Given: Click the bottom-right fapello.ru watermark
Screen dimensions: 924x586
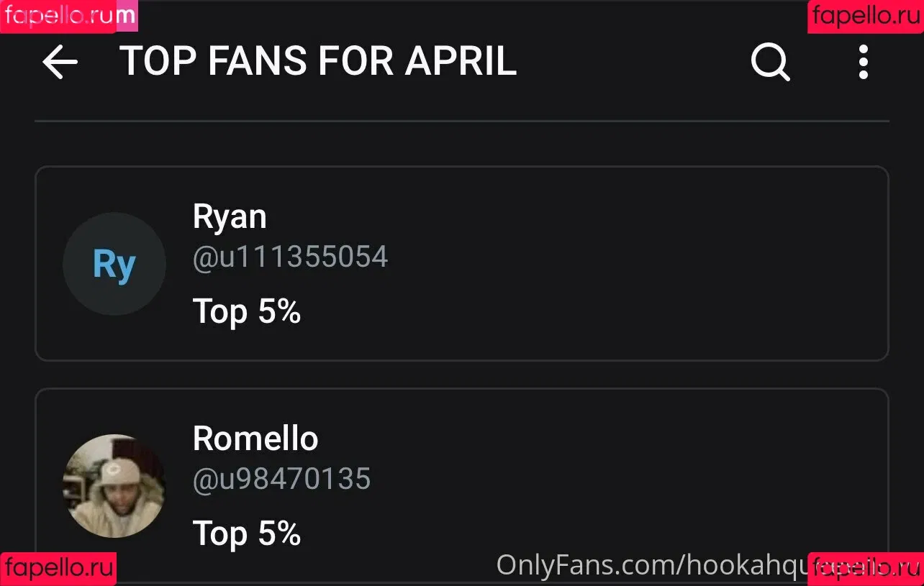Looking at the screenshot, I should [x=866, y=569].
